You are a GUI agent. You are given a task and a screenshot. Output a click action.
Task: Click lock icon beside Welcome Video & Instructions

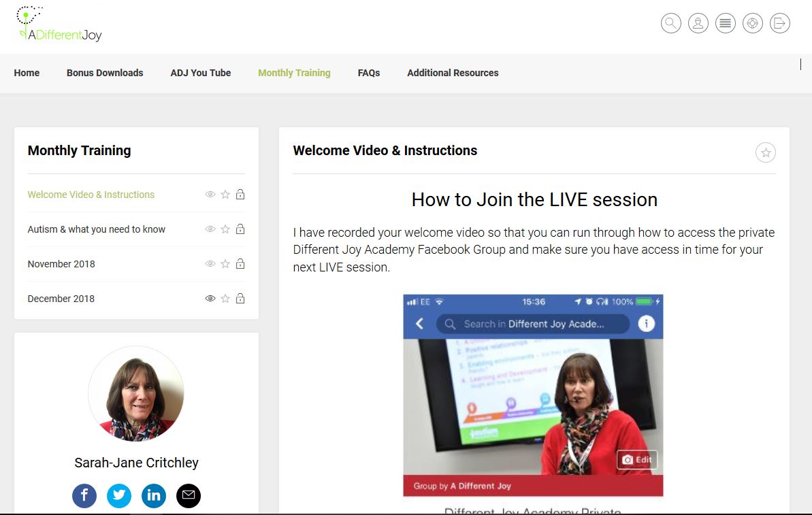click(240, 195)
